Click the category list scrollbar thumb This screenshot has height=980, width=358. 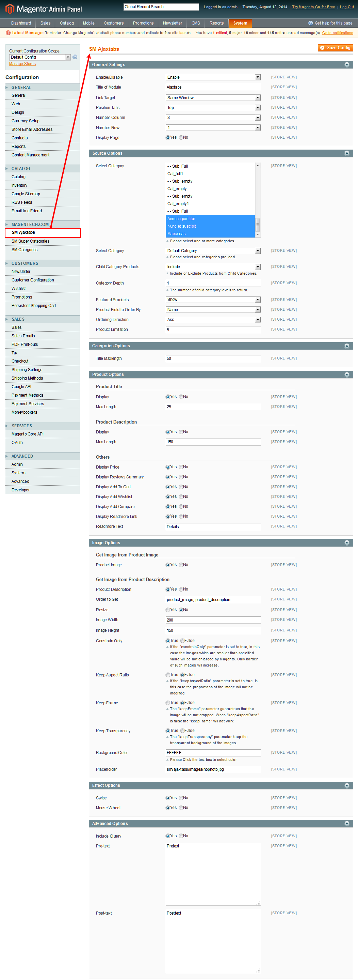258,225
